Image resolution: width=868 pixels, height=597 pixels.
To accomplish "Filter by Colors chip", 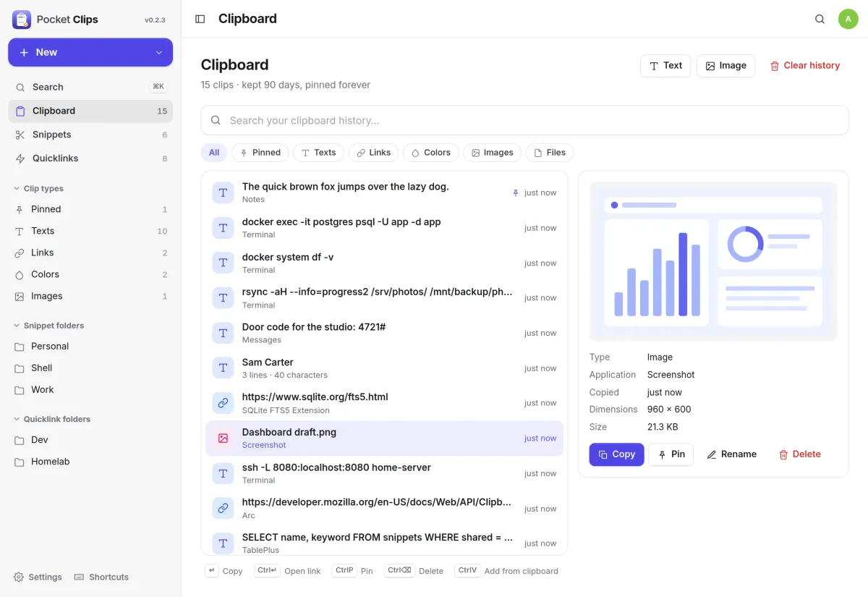I will (x=430, y=153).
